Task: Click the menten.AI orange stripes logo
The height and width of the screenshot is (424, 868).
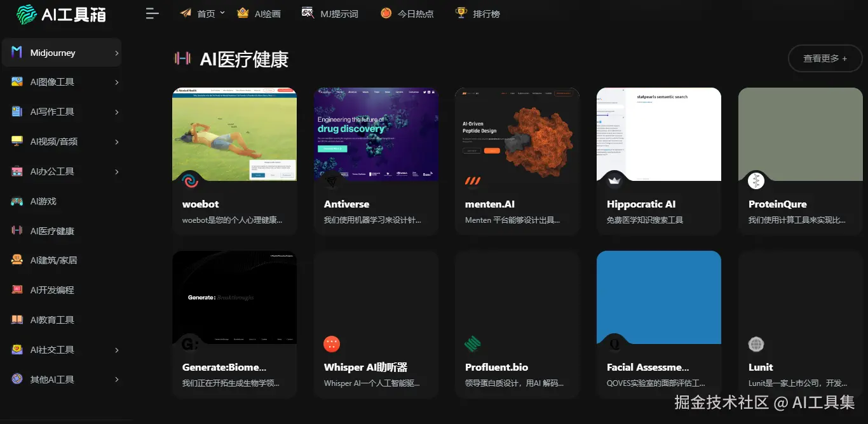Action: tap(473, 182)
